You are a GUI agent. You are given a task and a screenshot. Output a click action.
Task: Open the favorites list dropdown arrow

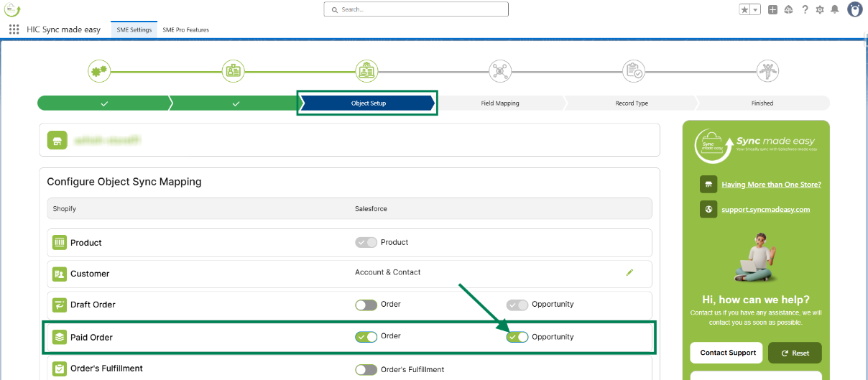[756, 9]
